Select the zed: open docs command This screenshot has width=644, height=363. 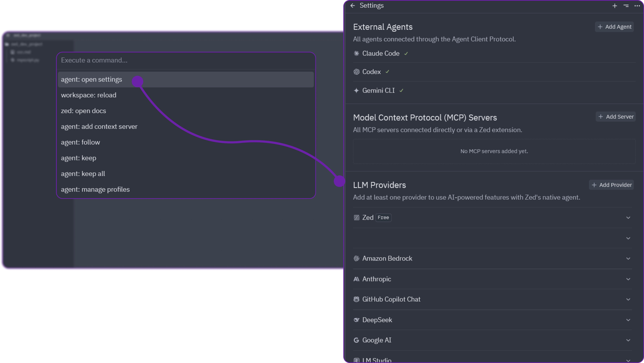[83, 111]
